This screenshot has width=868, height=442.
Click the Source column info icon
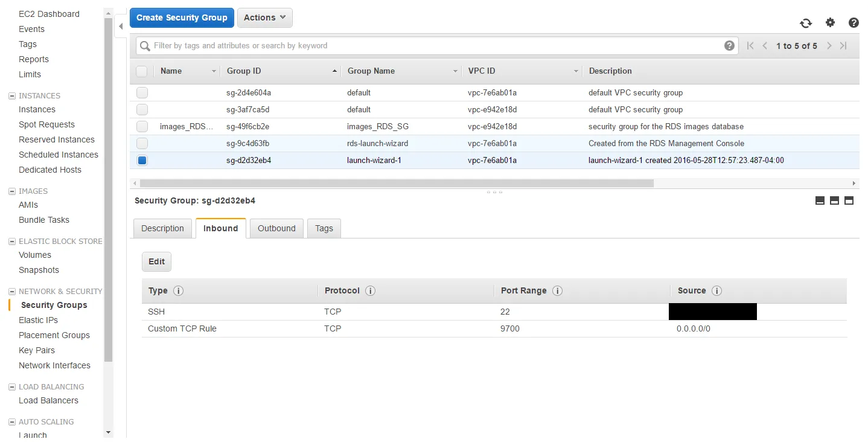tap(716, 290)
